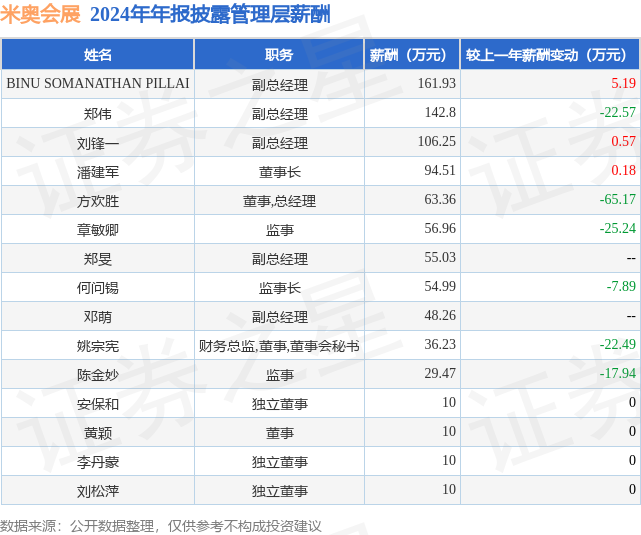
Task: Click the 财务总监,董事,董事会秘书 cell
Action: point(279,346)
